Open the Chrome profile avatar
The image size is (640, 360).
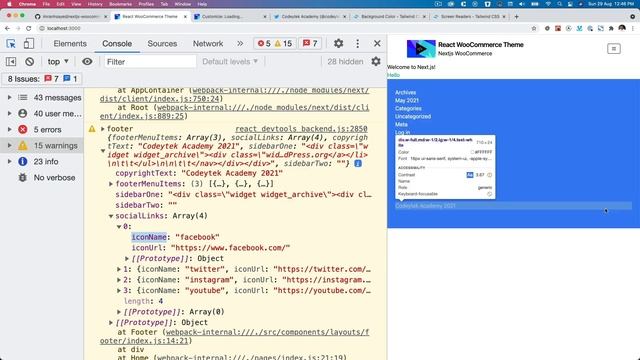click(622, 28)
